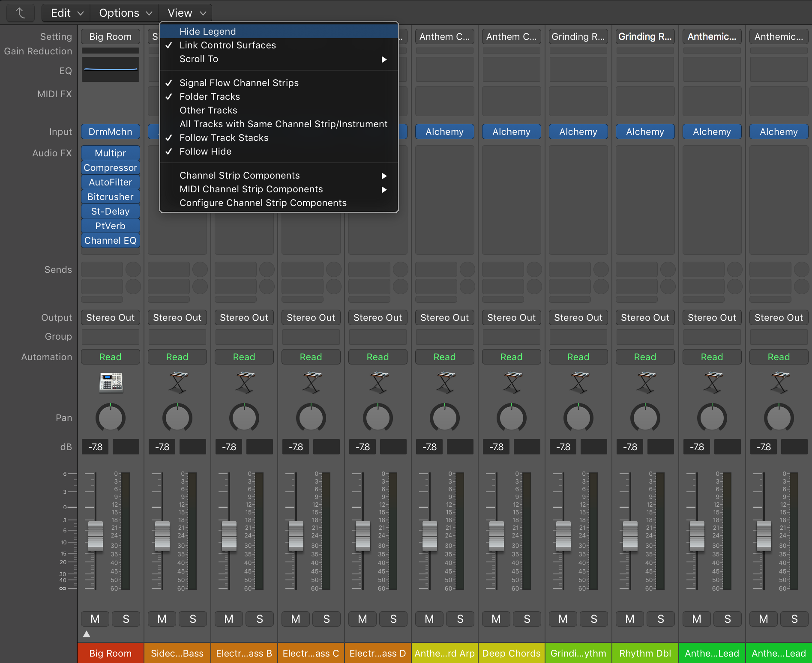This screenshot has width=812, height=663.
Task: Click the keyboard icon on Anthe...Lead channel
Action: [x=712, y=382]
